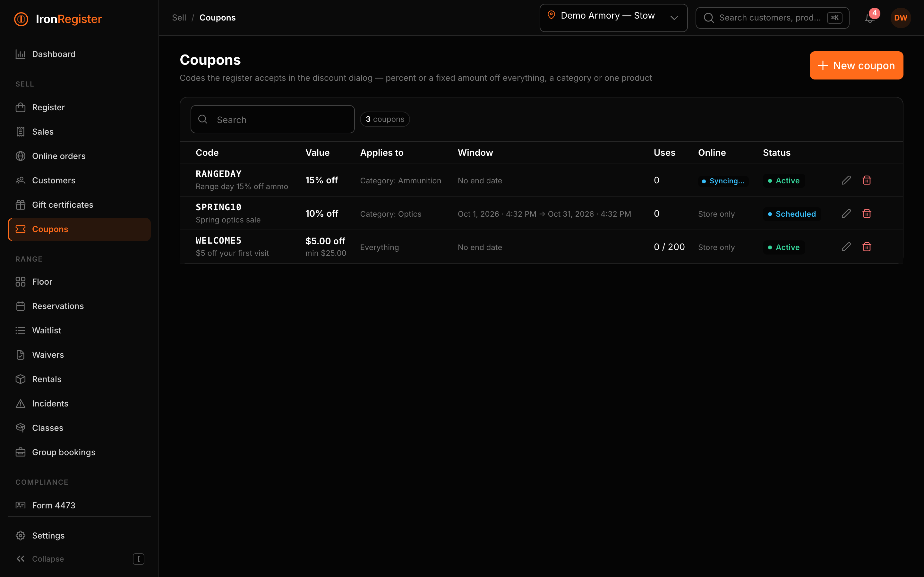This screenshot has width=924, height=577.
Task: Open the DW user avatar
Action: click(x=900, y=18)
